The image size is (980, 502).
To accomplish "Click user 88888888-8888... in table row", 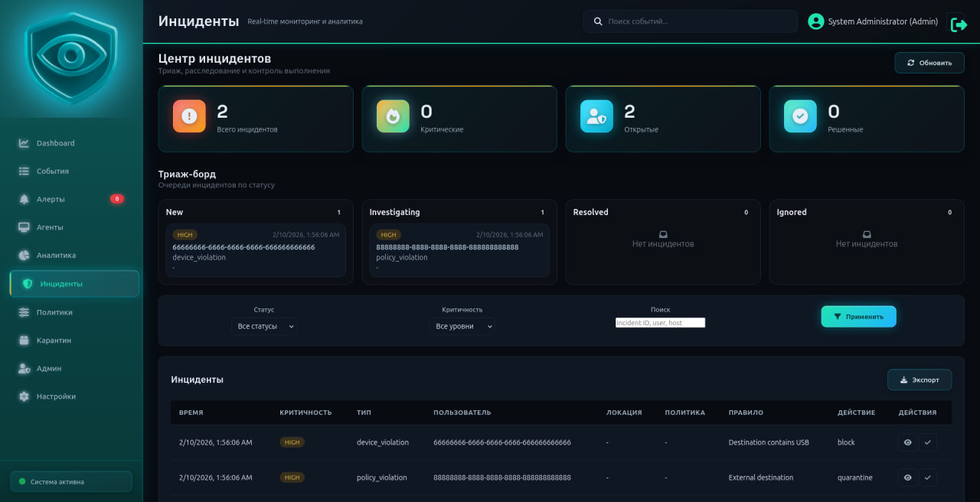I will [502, 478].
